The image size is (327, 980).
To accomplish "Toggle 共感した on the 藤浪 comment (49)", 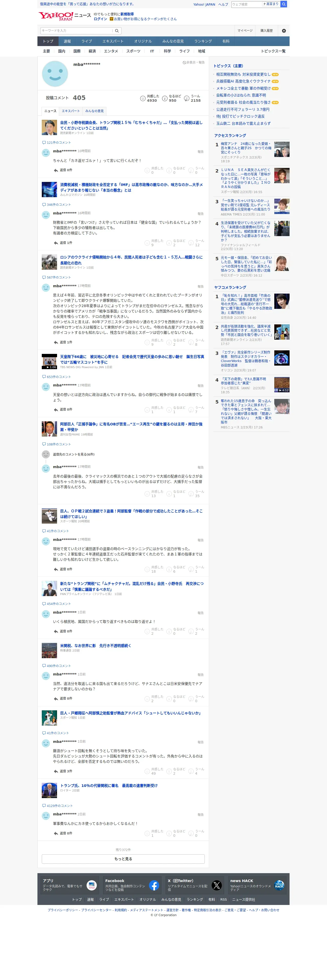I will pos(154,771).
